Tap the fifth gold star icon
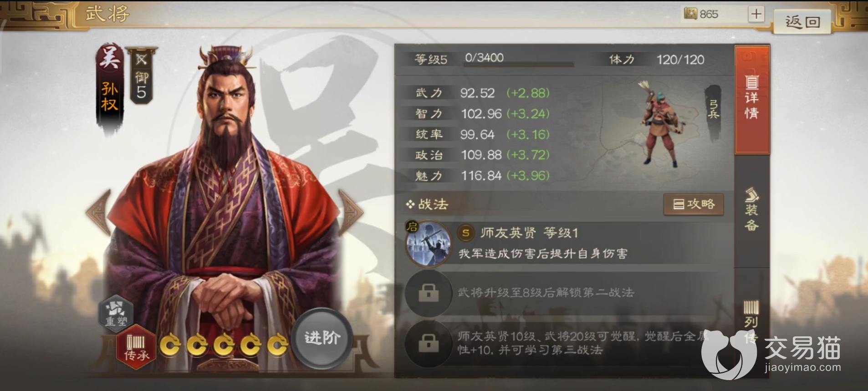This screenshot has width=868, height=391. point(277,345)
